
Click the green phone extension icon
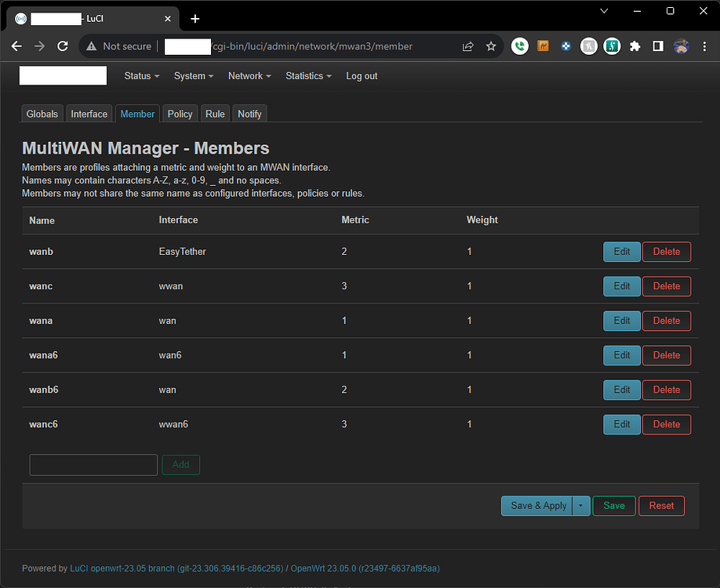[519, 46]
